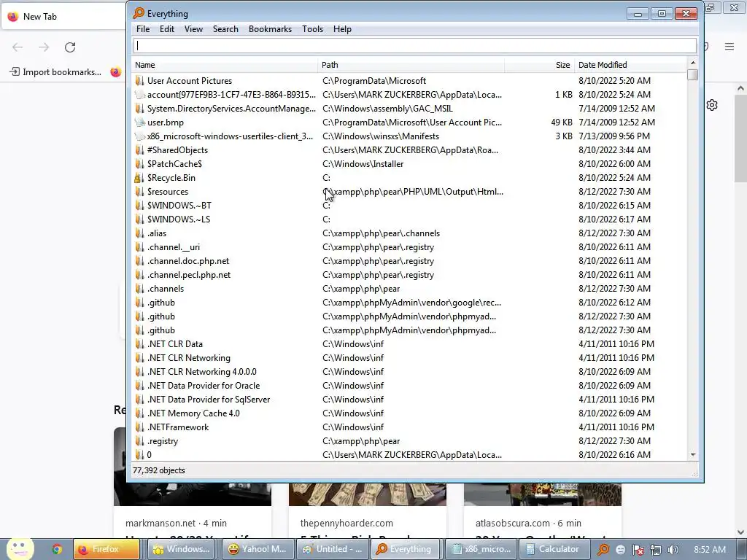Click the taskbar clock showing 8:52 AM
This screenshot has height=560, width=747.
click(x=710, y=550)
